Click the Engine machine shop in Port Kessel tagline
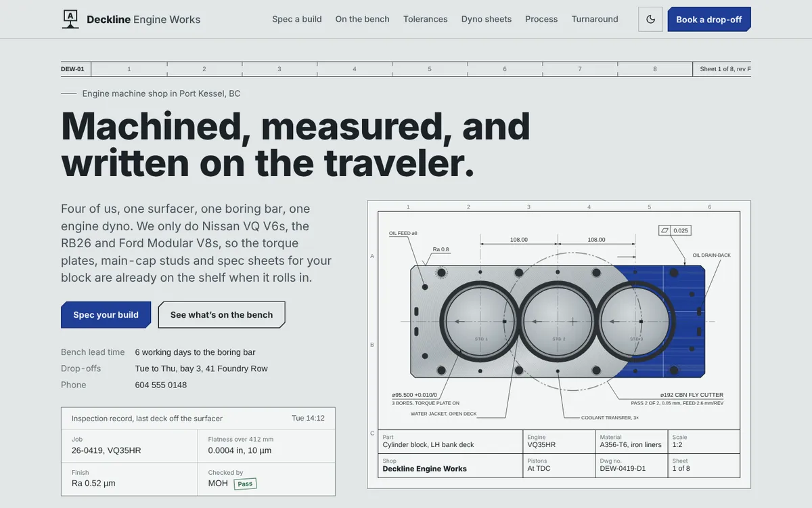Viewport: 812px width, 508px height. (161, 93)
